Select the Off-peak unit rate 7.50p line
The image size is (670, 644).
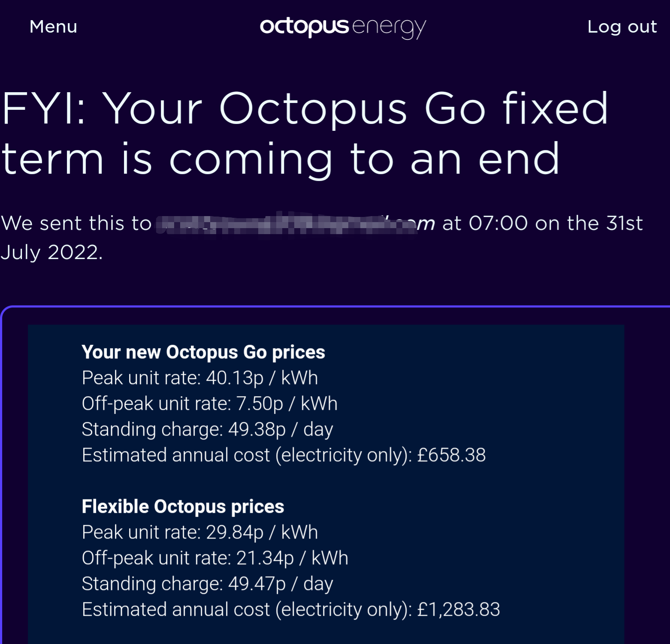tap(209, 403)
